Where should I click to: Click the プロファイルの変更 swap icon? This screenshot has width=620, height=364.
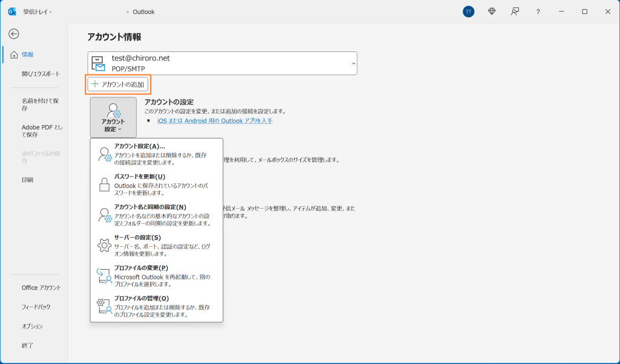[104, 276]
